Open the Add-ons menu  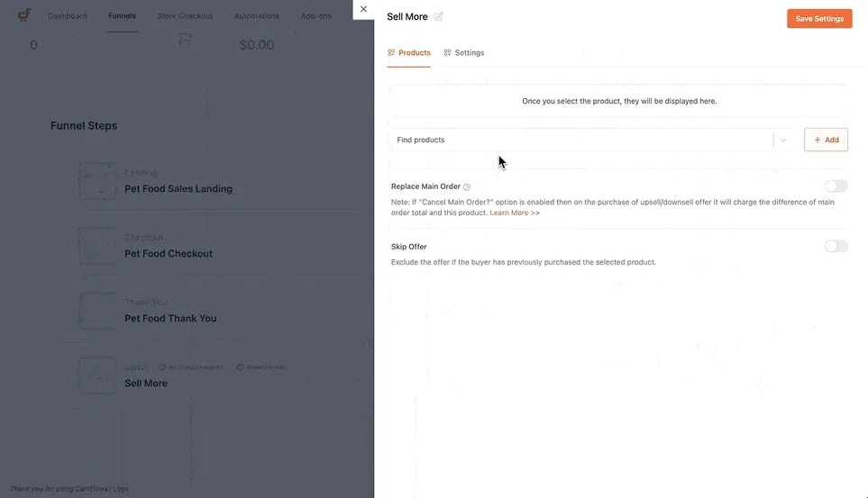[x=316, y=16]
